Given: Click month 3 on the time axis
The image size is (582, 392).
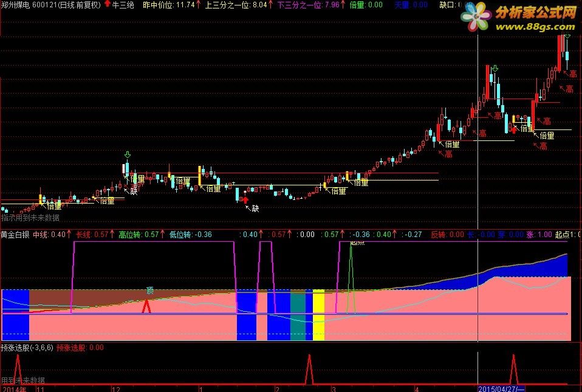Looking at the screenshot, I should (334, 389).
